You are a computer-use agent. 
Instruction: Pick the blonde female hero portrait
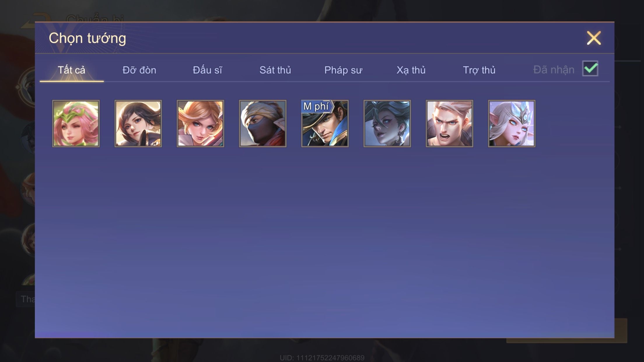tap(200, 124)
